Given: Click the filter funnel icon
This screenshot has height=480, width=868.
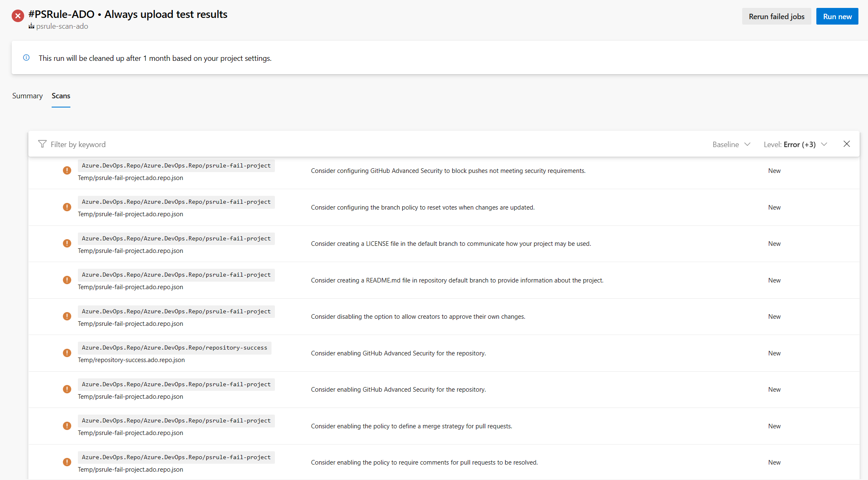Looking at the screenshot, I should pyautogui.click(x=42, y=144).
